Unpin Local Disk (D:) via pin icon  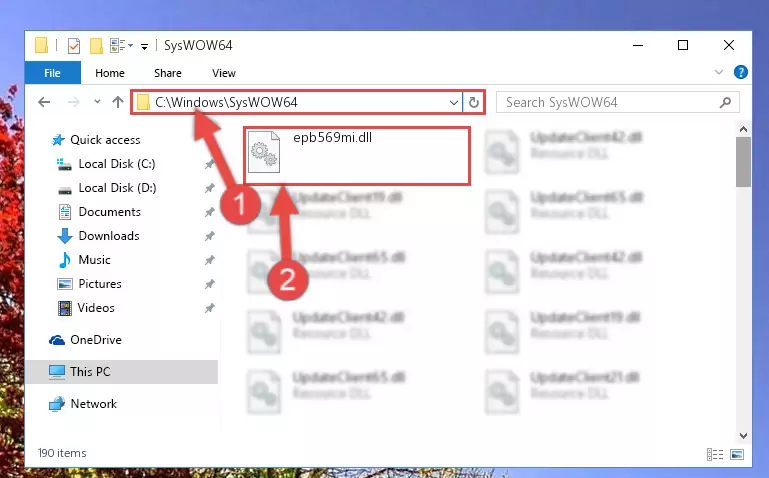click(x=209, y=188)
